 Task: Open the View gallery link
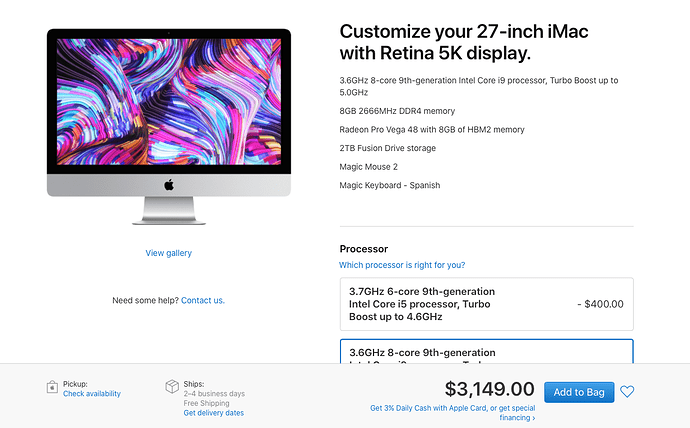(169, 253)
